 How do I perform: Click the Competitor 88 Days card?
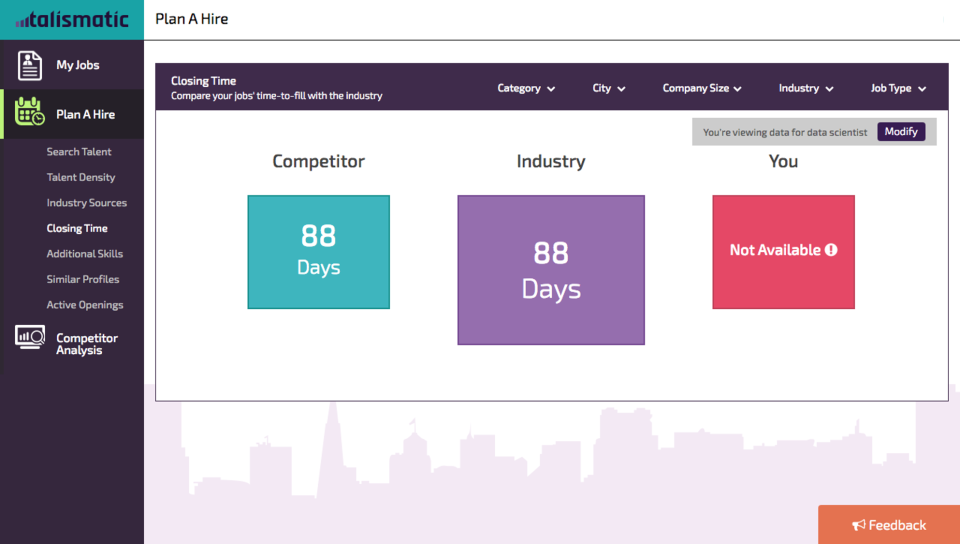pyautogui.click(x=318, y=252)
